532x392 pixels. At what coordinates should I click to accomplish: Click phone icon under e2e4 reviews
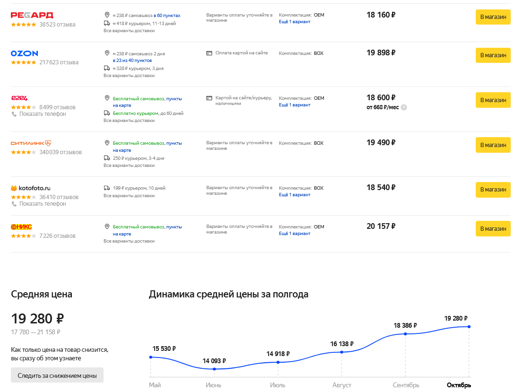click(x=14, y=114)
